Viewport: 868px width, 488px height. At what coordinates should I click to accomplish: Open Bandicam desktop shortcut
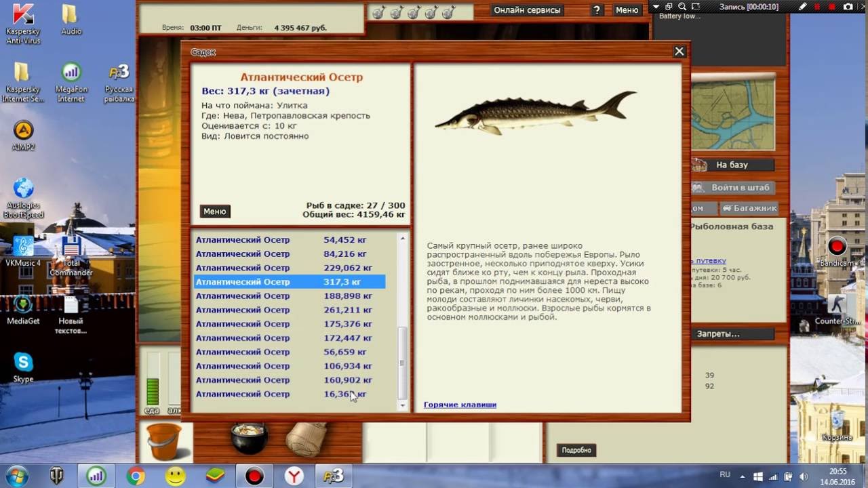pyautogui.click(x=837, y=251)
